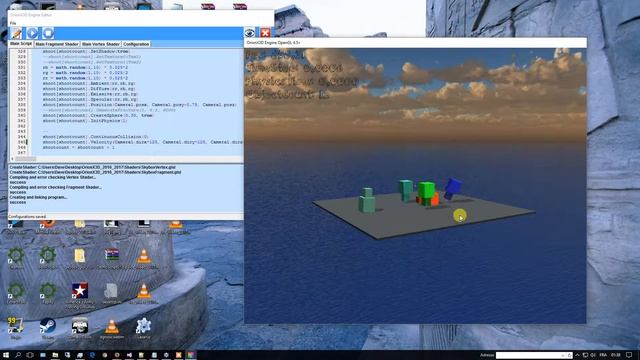Click the Velocity code line 345
Viewport: 640px width, 360px height.
142,142
